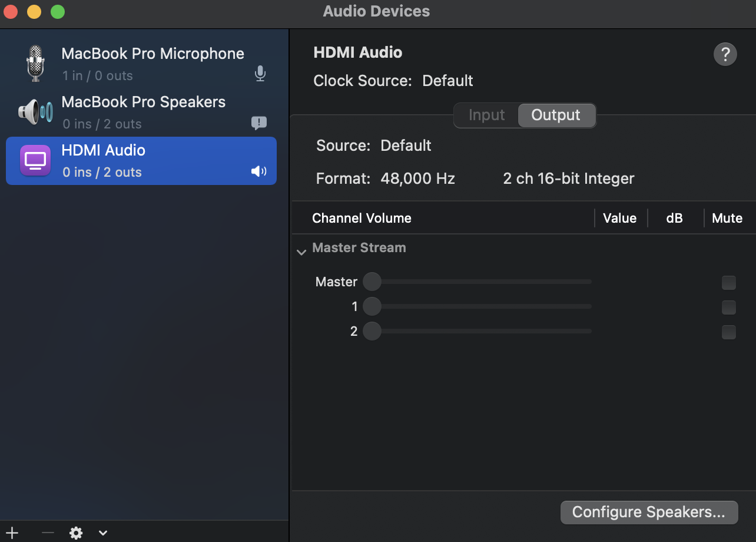Click the Configure Speakers button
Image resolution: width=756 pixels, height=542 pixels.
[x=649, y=512]
